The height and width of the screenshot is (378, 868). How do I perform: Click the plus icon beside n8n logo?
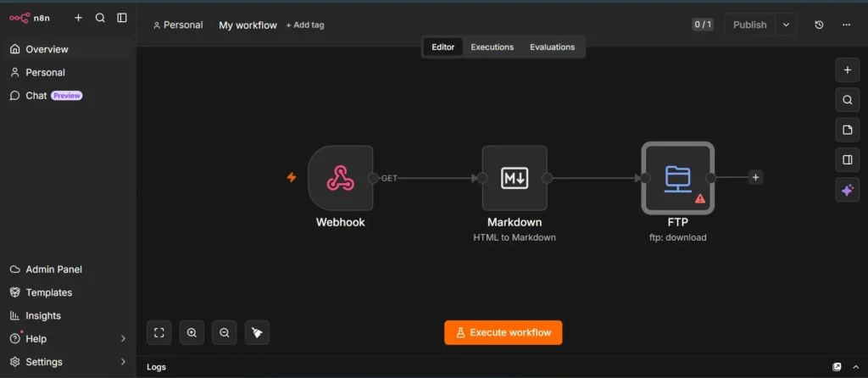click(79, 18)
